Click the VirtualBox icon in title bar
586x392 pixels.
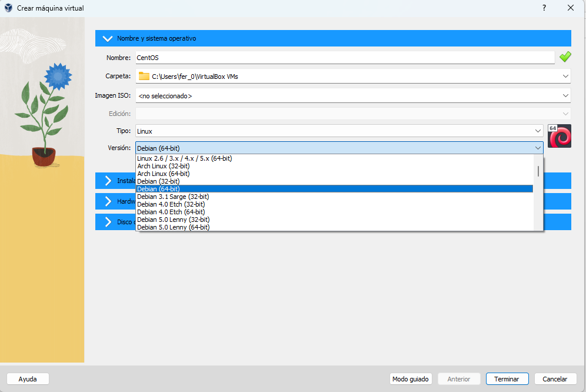(8, 8)
